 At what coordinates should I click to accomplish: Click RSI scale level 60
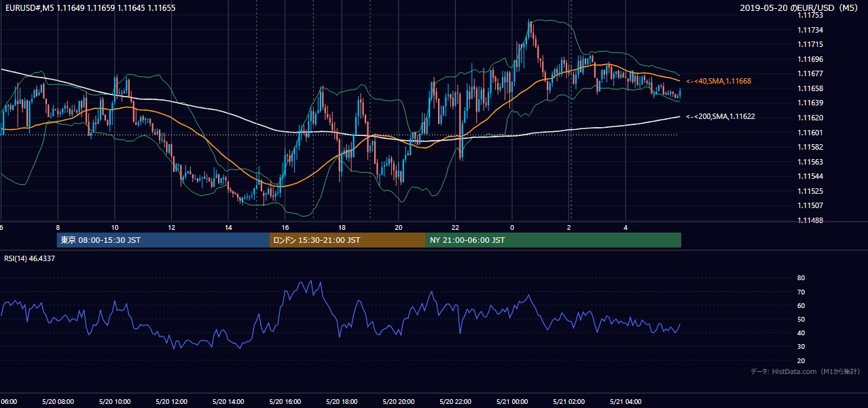tap(801, 305)
